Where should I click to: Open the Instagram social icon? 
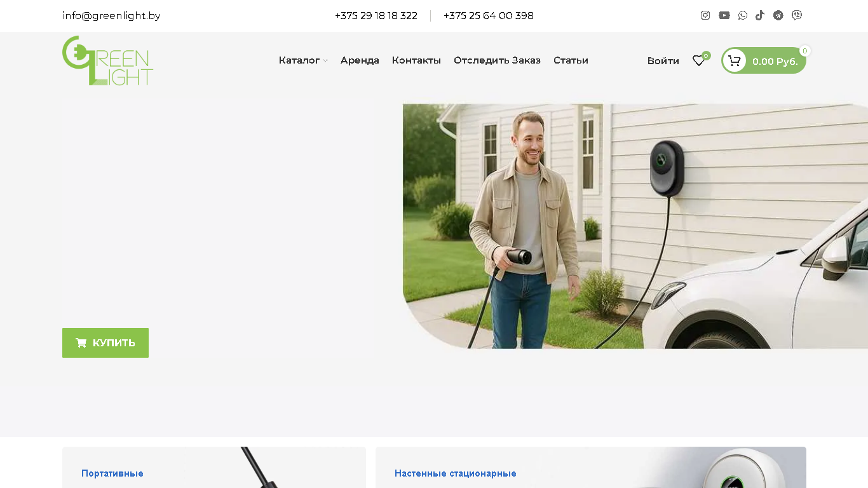coord(705,15)
